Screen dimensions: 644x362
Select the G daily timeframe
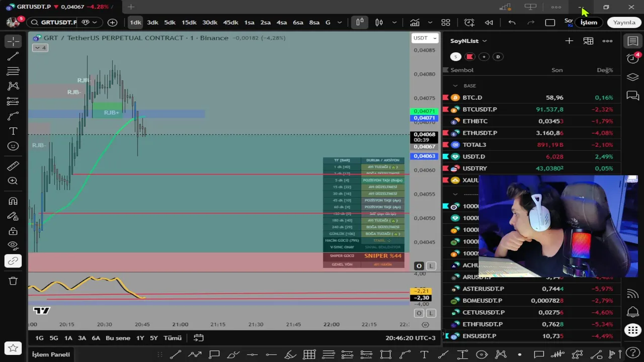coord(328,22)
